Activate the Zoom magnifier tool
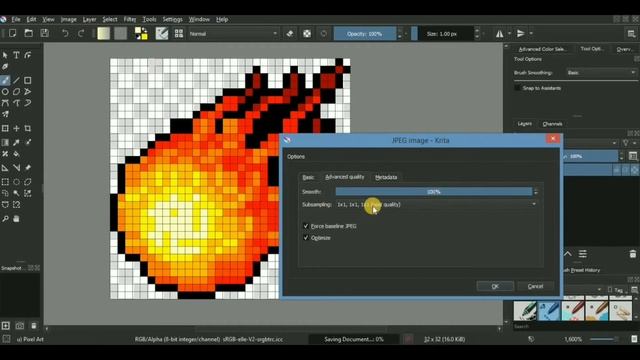 point(5,219)
